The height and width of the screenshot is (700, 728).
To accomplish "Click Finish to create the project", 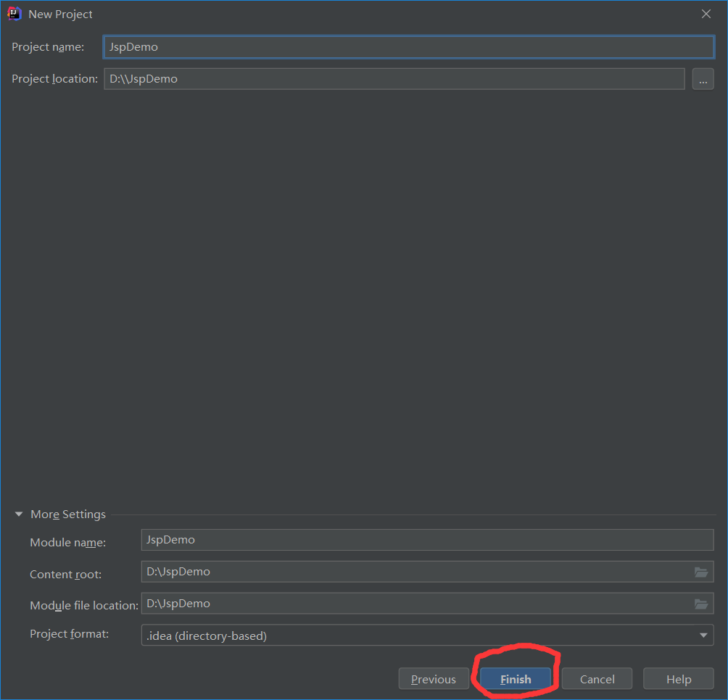I will coord(516,679).
